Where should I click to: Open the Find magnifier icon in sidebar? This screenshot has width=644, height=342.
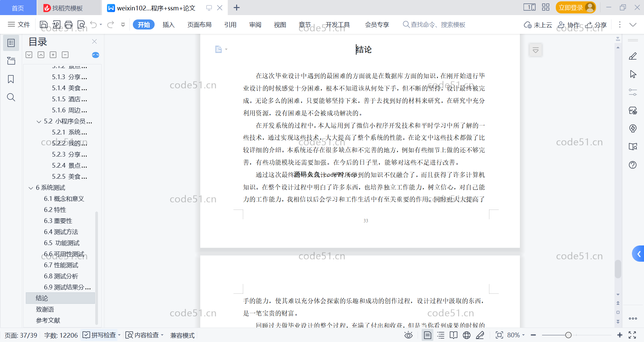coord(11,97)
